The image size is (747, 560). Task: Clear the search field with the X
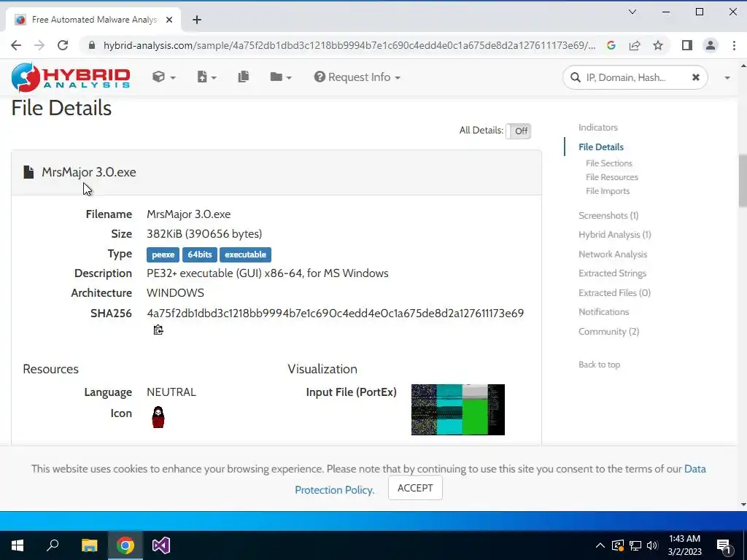695,77
